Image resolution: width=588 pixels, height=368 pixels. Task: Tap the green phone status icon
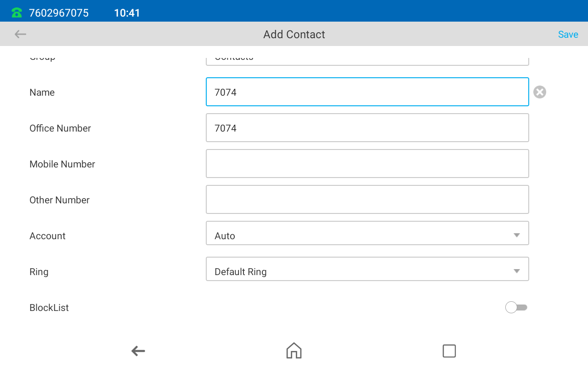coord(17,13)
